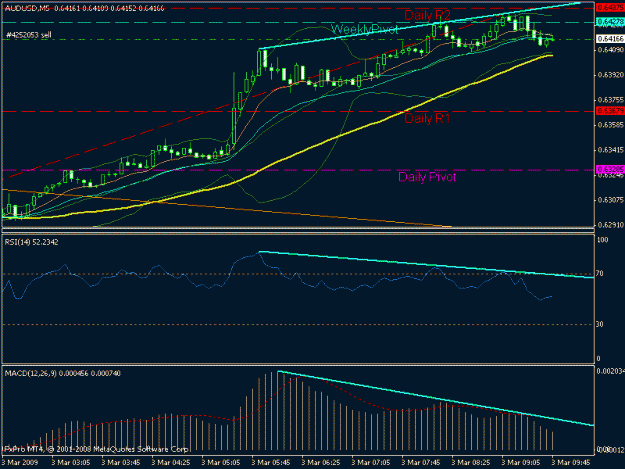Select the cyan trendline in the RSI panel

pos(426,265)
